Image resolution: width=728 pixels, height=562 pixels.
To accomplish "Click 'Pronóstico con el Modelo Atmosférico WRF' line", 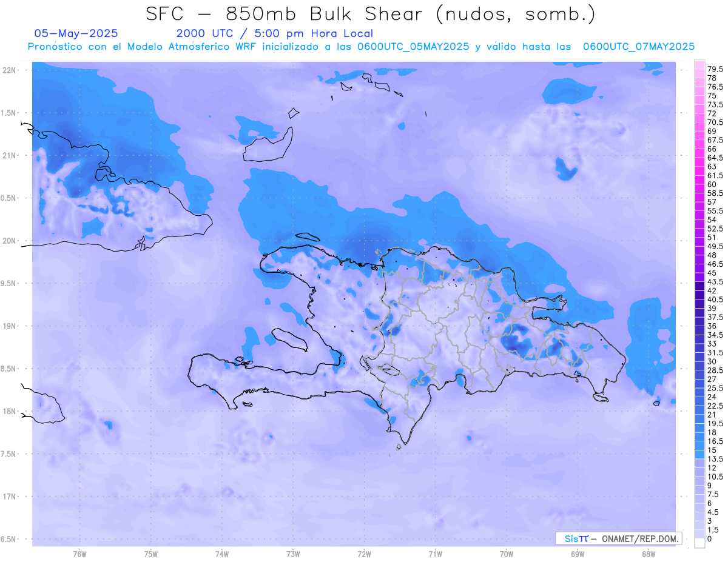I will [143, 47].
